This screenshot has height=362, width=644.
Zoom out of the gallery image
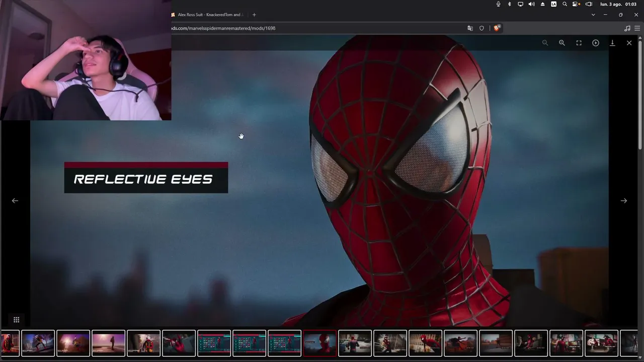[545, 43]
